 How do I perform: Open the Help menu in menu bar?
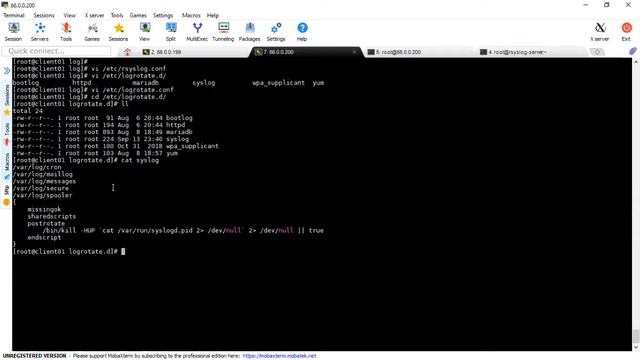(x=213, y=15)
